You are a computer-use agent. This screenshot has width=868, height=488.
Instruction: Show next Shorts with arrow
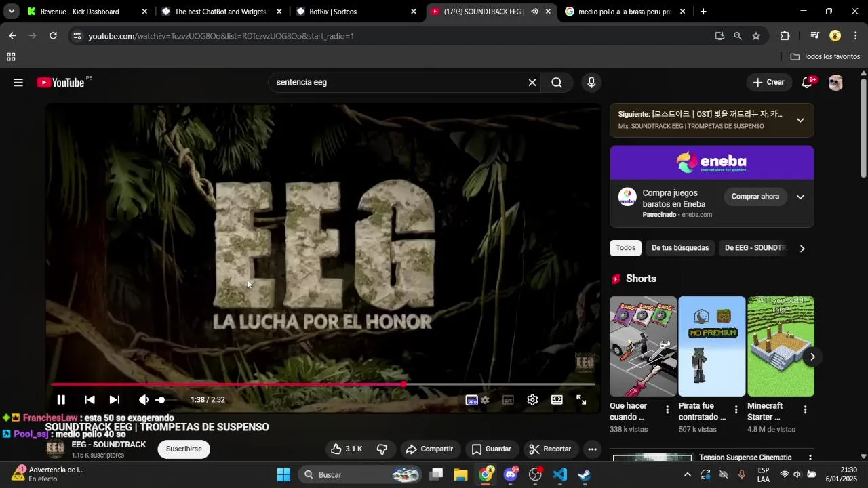[x=812, y=357]
